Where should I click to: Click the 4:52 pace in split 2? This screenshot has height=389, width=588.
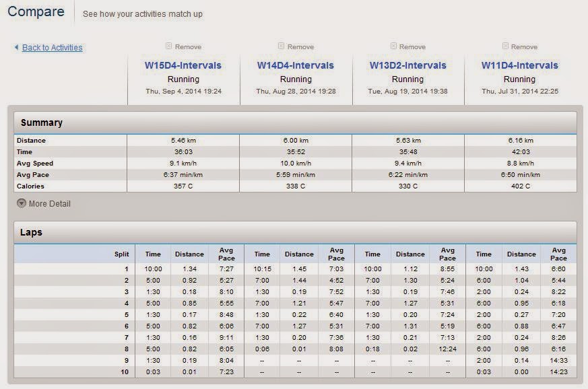[x=336, y=281]
